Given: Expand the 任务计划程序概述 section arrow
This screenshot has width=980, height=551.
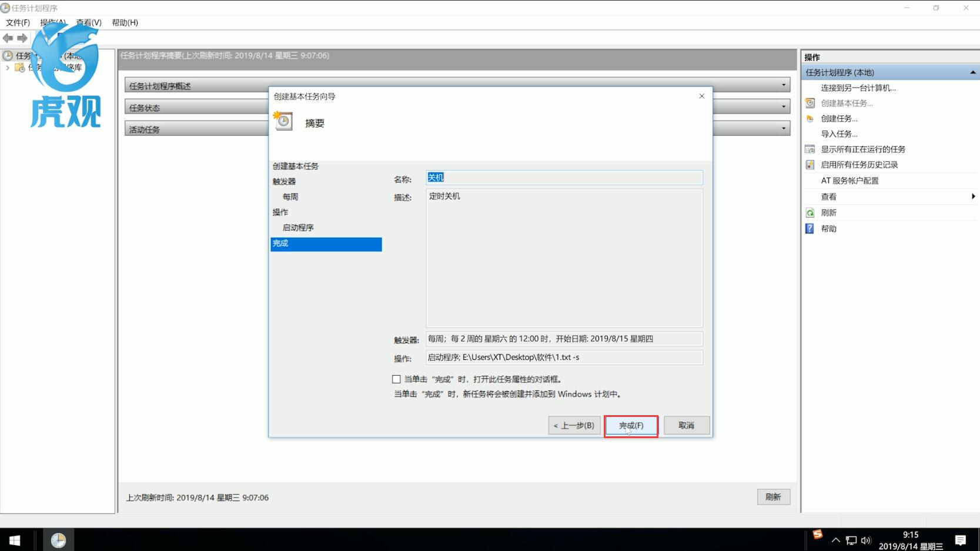Looking at the screenshot, I should pos(784,85).
